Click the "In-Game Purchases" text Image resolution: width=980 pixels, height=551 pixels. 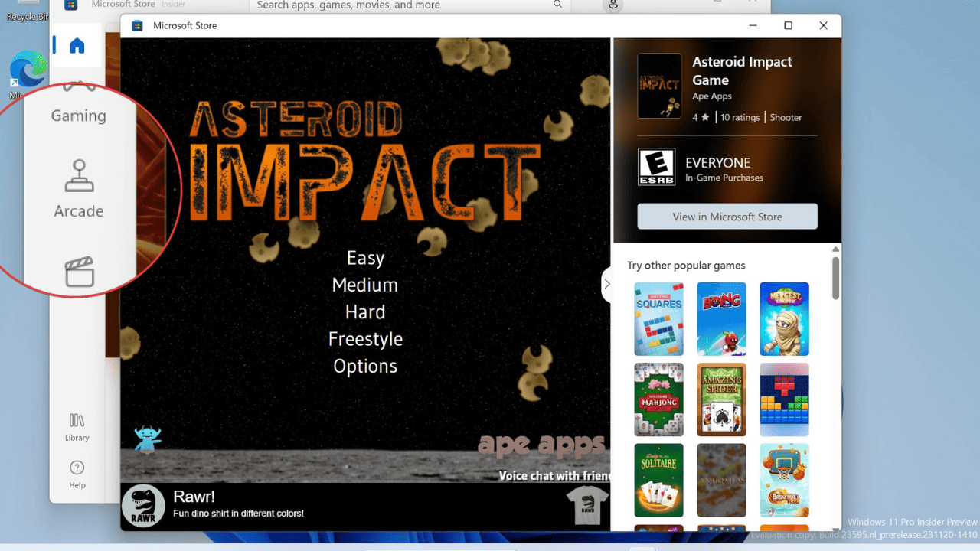[x=724, y=178]
